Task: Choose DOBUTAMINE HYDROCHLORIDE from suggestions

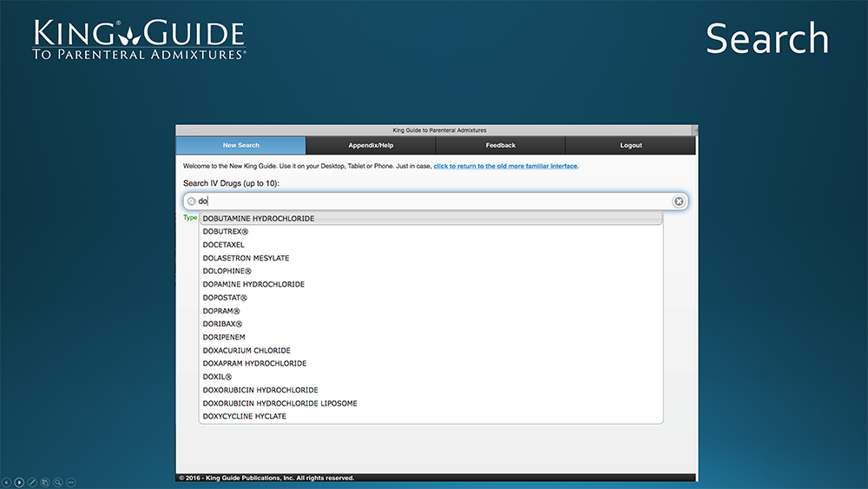Action: click(431, 218)
